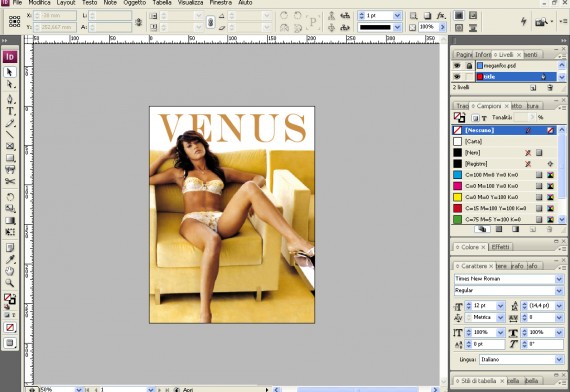Image resolution: width=570 pixels, height=392 pixels.
Task: Select the Line tool
Action: [x=10, y=135]
